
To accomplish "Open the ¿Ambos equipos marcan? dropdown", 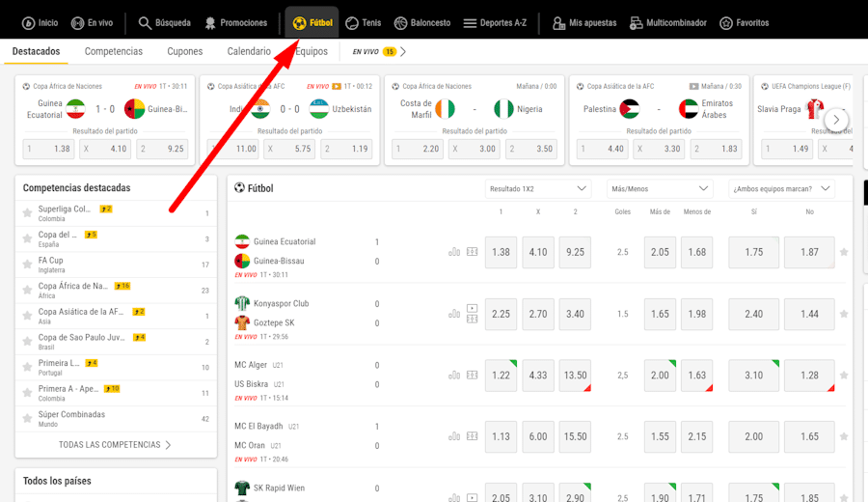I will (781, 189).
